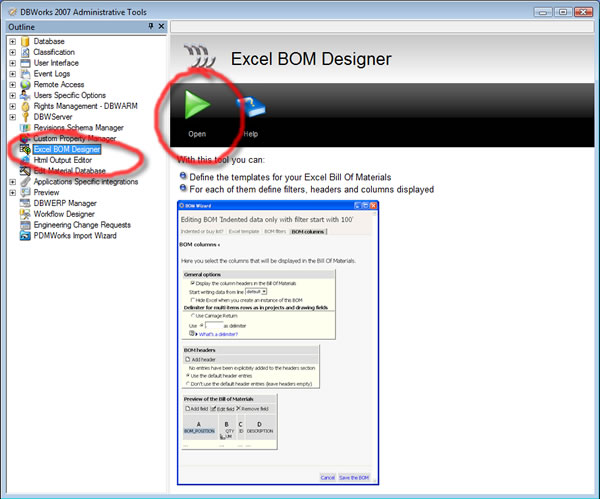Click the Rights Management DBWARM icon

[x=25, y=106]
